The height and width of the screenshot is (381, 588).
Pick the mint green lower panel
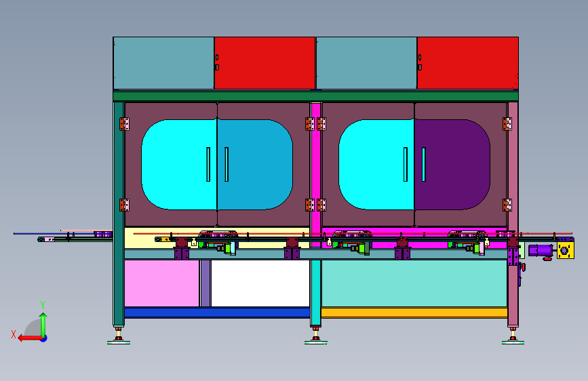tap(414, 283)
